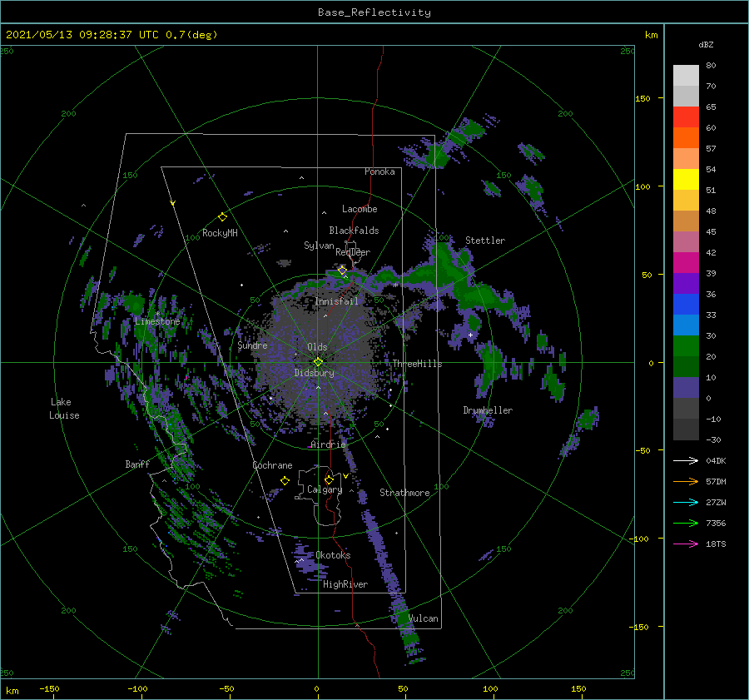
Task: Click the green 20 dBZ color swatch
Action: [x=686, y=346]
